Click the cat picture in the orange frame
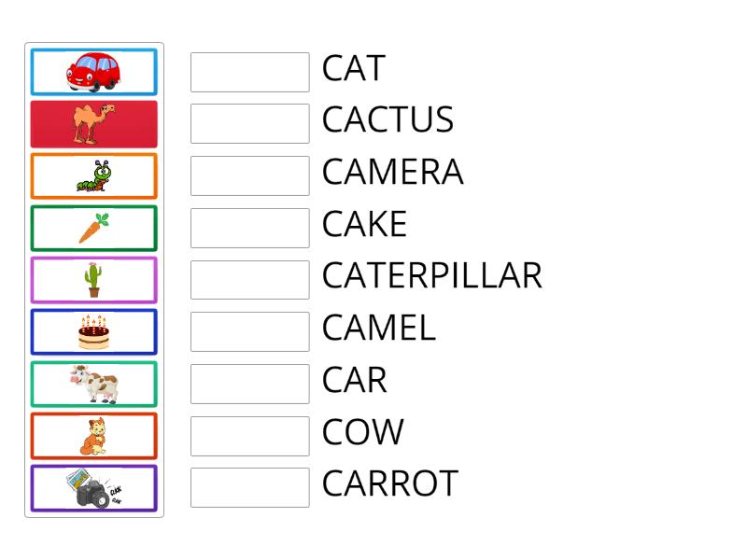Screen dimensions: 747x560 coord(93,434)
